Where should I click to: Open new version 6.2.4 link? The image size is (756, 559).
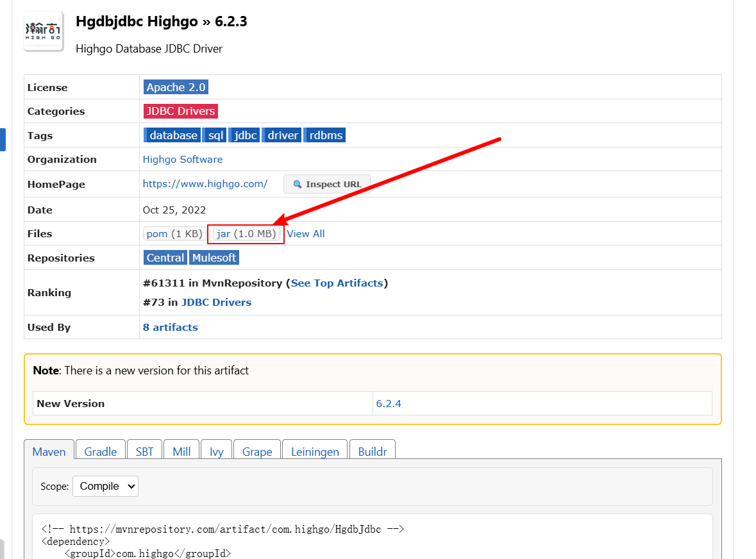388,403
